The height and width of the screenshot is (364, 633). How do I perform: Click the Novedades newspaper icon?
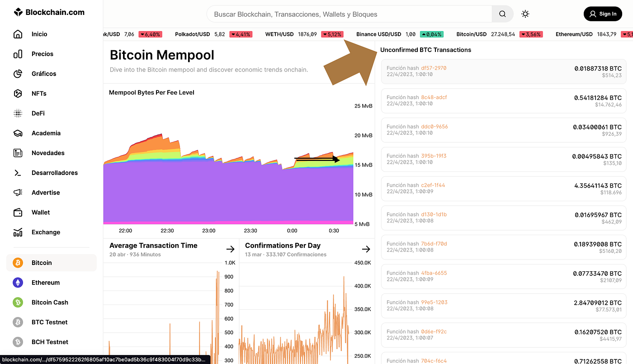click(x=18, y=153)
